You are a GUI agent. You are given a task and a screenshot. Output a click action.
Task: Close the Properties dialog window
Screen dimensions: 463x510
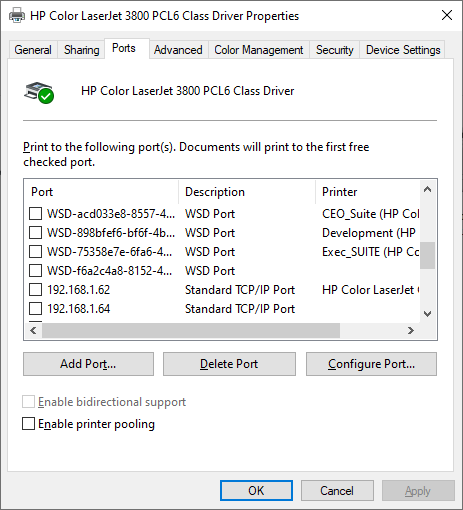pyautogui.click(x=447, y=15)
